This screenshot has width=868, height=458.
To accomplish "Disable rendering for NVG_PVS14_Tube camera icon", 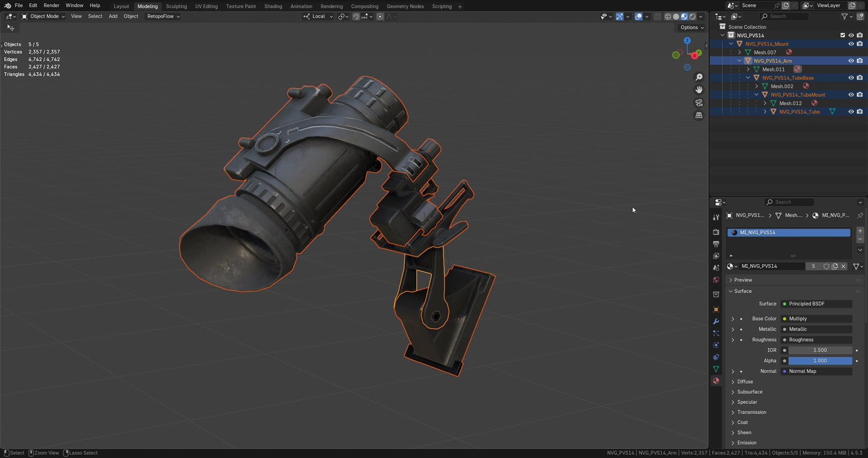I will (860, 112).
